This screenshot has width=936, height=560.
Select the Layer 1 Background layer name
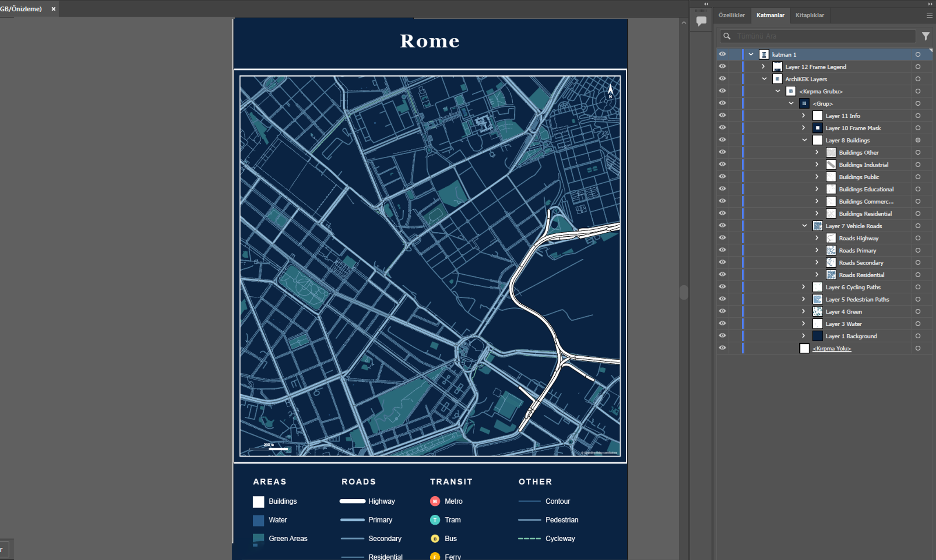851,336
